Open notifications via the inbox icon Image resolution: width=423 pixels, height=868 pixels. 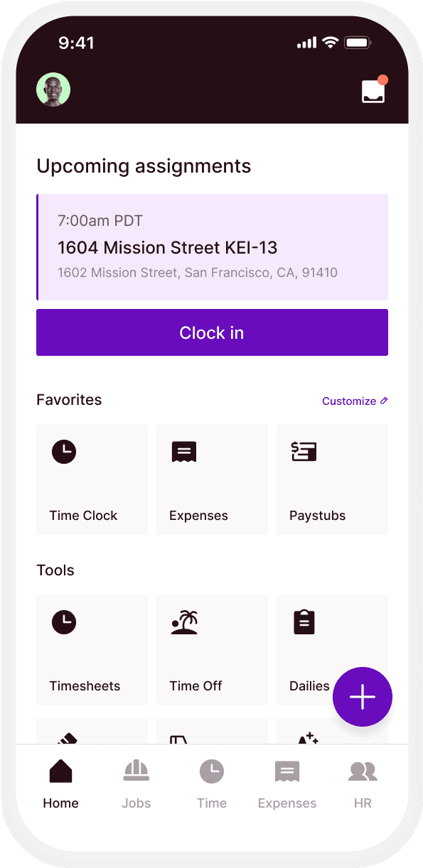373,91
